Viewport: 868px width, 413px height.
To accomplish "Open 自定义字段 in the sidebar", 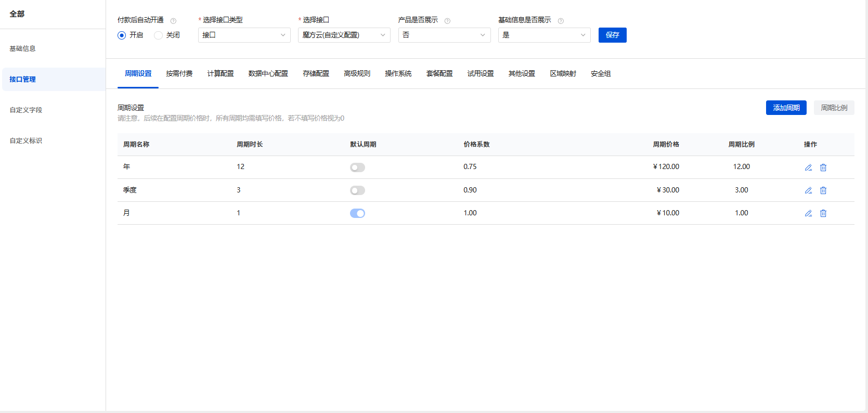I will point(53,110).
